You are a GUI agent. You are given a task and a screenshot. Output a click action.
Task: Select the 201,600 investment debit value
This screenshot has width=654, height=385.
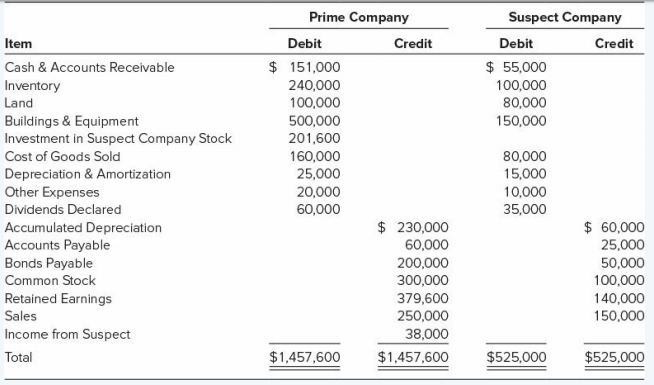314,138
